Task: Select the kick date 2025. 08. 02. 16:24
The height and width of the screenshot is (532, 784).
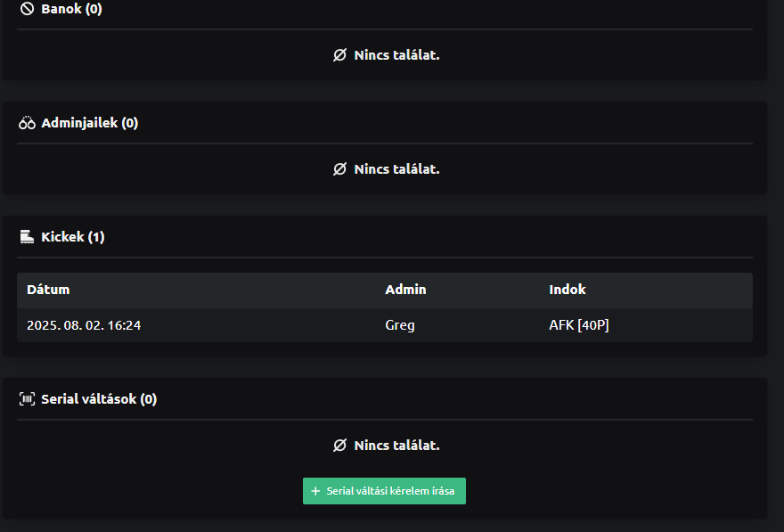Action: [84, 325]
